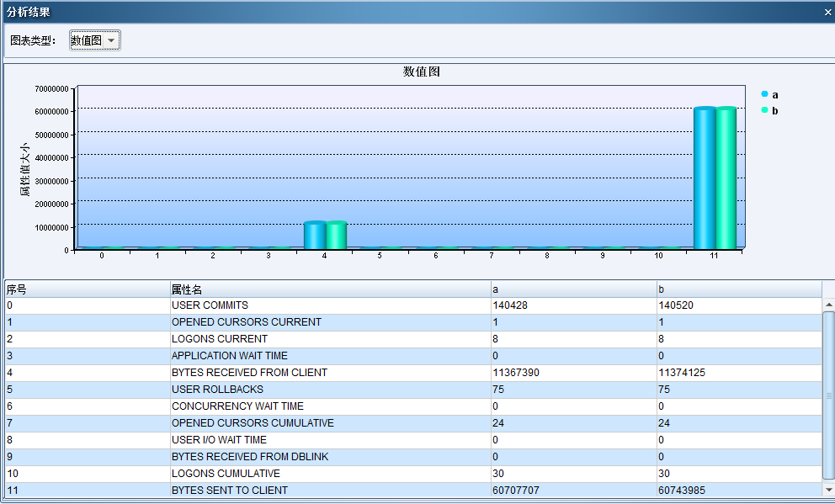Viewport: 835px width, 504px height.
Task: Click the cyan legend marker for a
Action: pyautogui.click(x=764, y=94)
